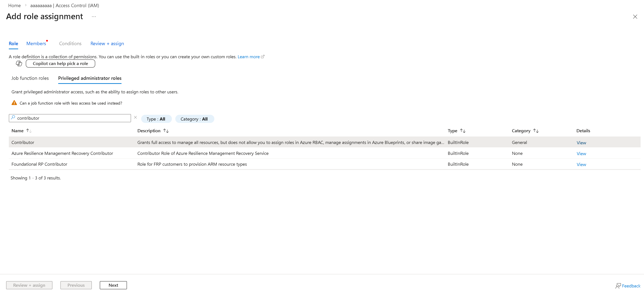Click the bottom Review + assign button
The image size is (644, 292).
click(29, 285)
